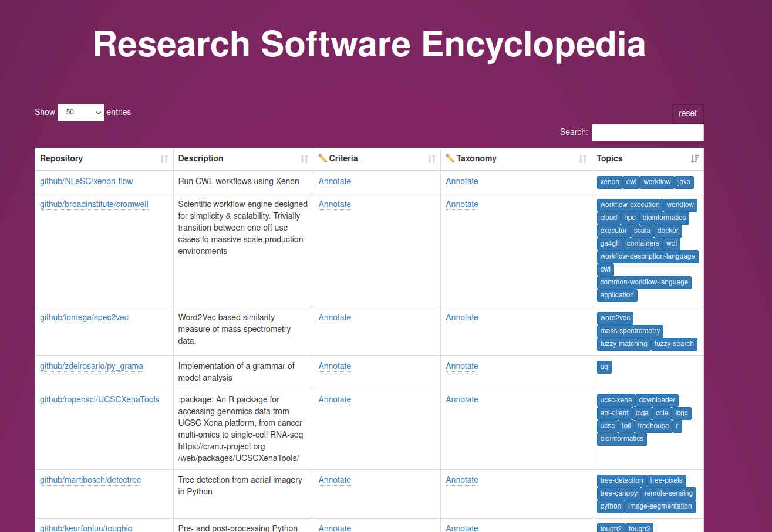Select the hpc topic tag
This screenshot has width=772, height=532.
(x=630, y=218)
